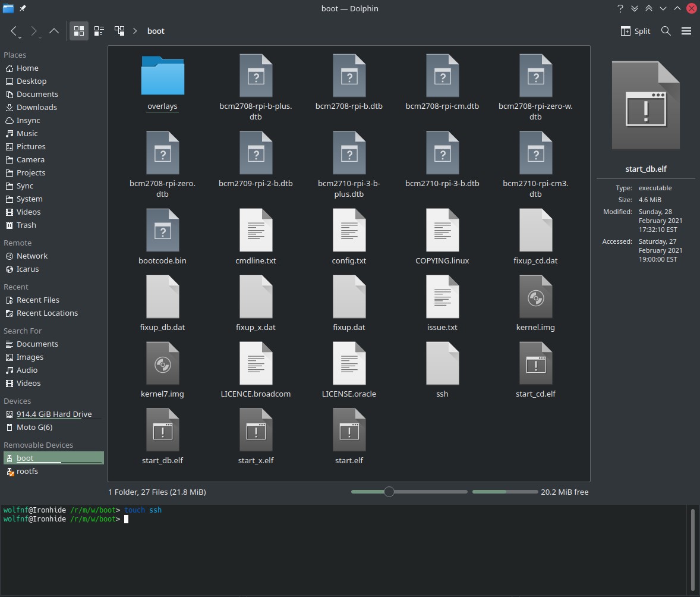Open the overlays folder

click(162, 77)
